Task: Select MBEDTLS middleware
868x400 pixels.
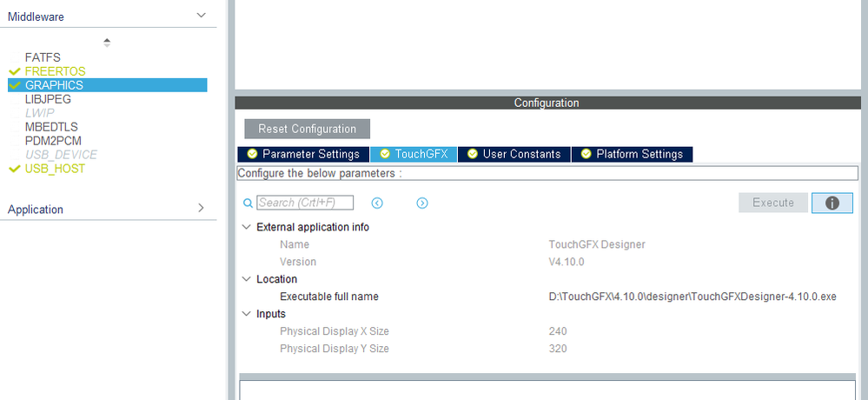Action: click(x=51, y=127)
